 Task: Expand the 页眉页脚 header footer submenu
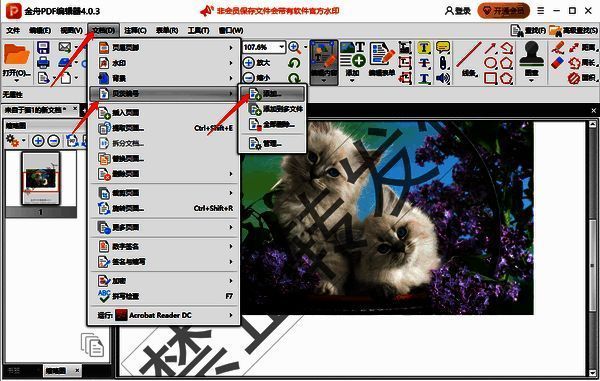165,47
